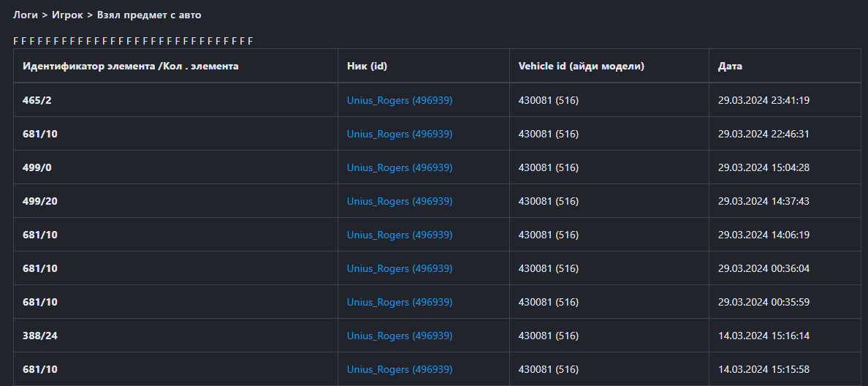Open Unius_Rogers link in the 465/2 row
This screenshot has width=868, height=386.
pyautogui.click(x=400, y=100)
